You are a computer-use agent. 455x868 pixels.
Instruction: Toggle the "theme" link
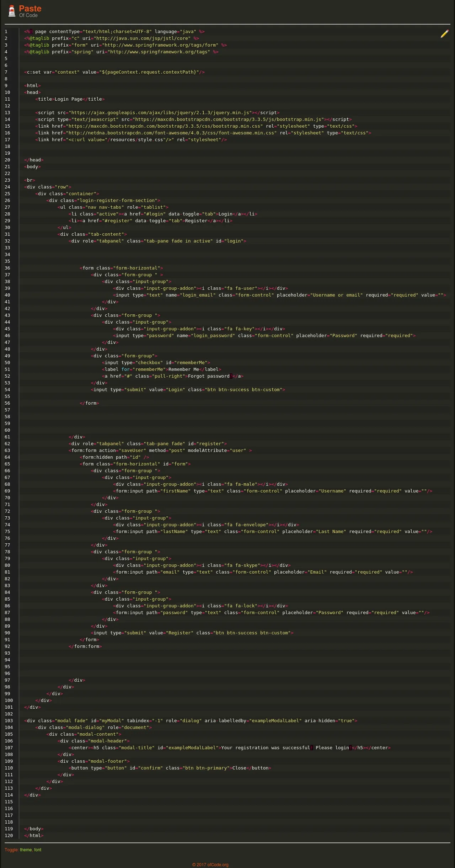coord(26,850)
